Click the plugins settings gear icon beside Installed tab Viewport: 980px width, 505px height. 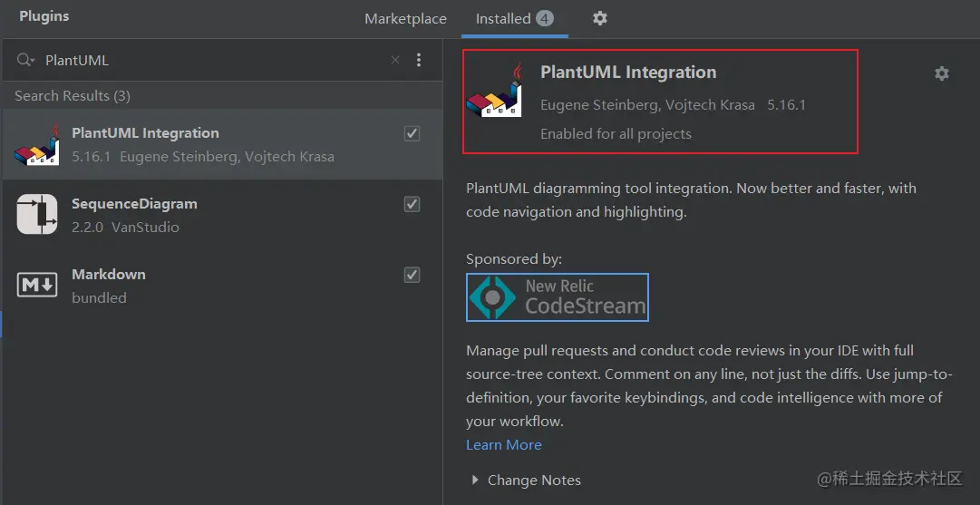pos(599,19)
